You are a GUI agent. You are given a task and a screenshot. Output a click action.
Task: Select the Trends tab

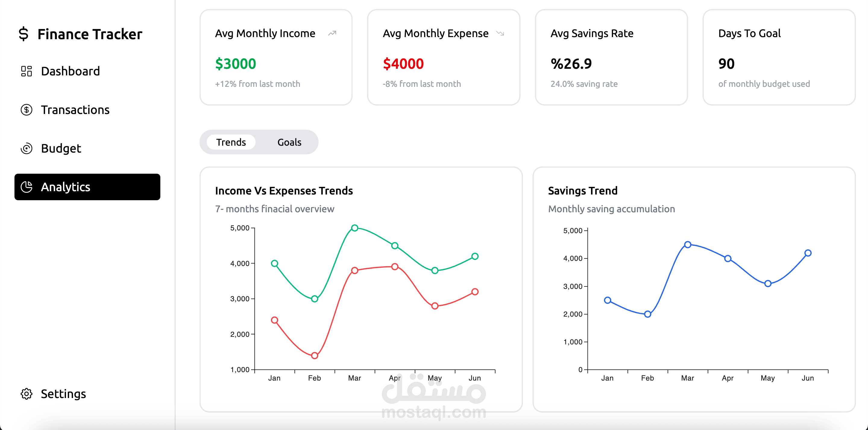(x=231, y=142)
